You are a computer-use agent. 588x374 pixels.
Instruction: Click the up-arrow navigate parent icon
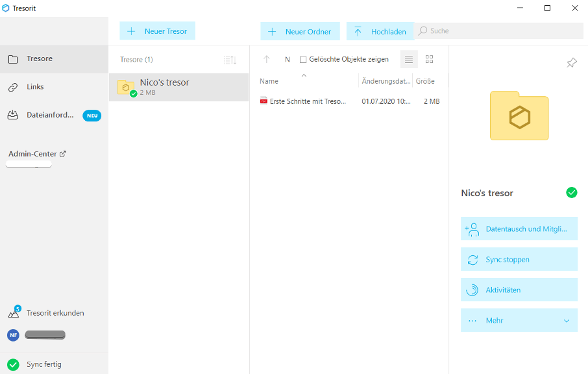point(267,59)
